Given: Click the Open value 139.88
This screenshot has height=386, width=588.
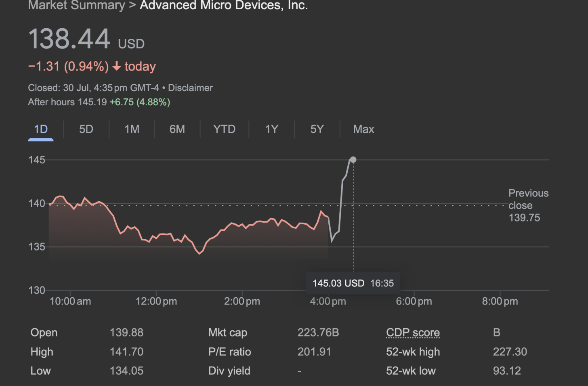Looking at the screenshot, I should pyautogui.click(x=126, y=333).
